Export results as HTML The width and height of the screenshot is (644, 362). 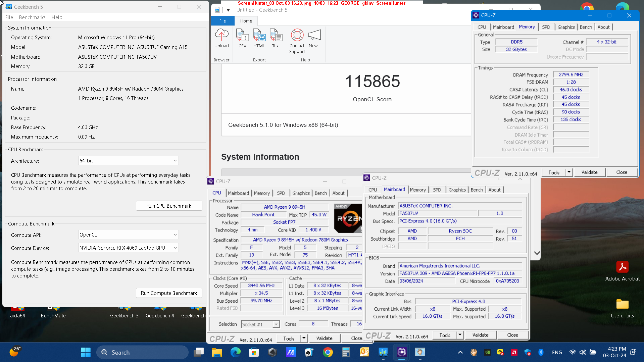click(259, 39)
